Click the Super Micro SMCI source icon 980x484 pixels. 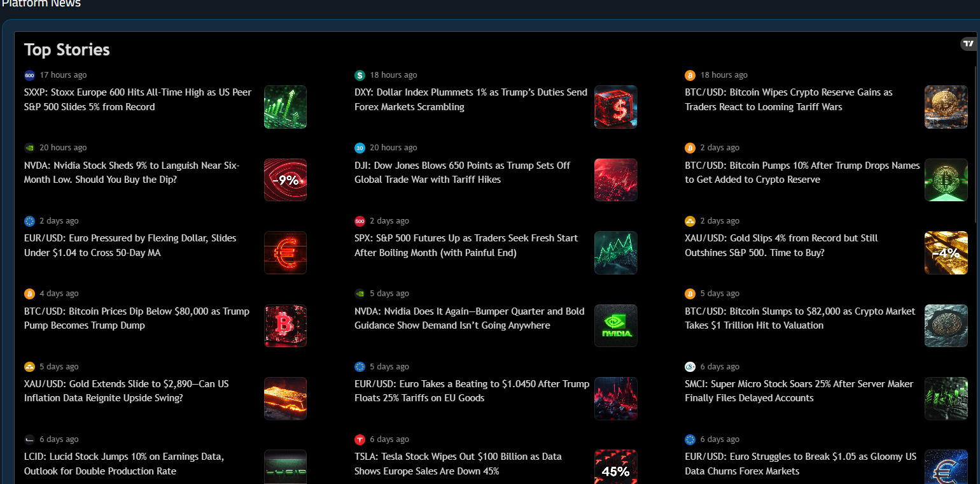pyautogui.click(x=690, y=367)
